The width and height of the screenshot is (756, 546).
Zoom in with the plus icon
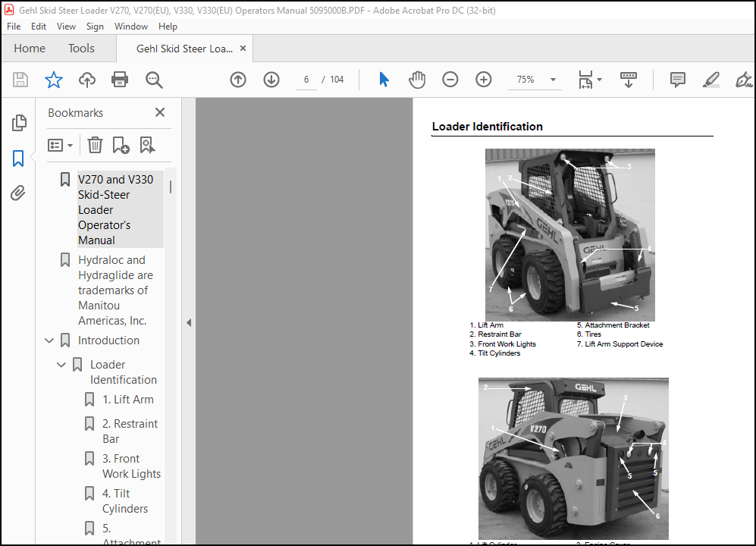point(484,80)
